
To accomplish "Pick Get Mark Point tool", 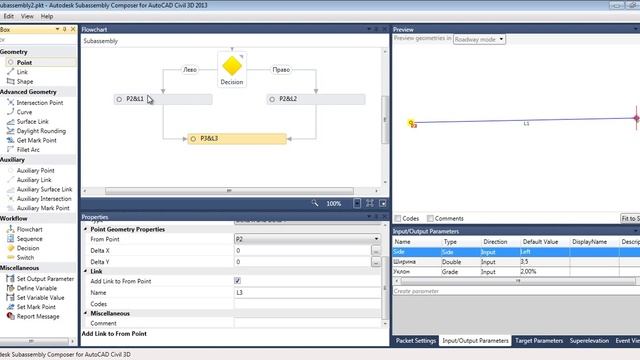I will tap(36, 140).
